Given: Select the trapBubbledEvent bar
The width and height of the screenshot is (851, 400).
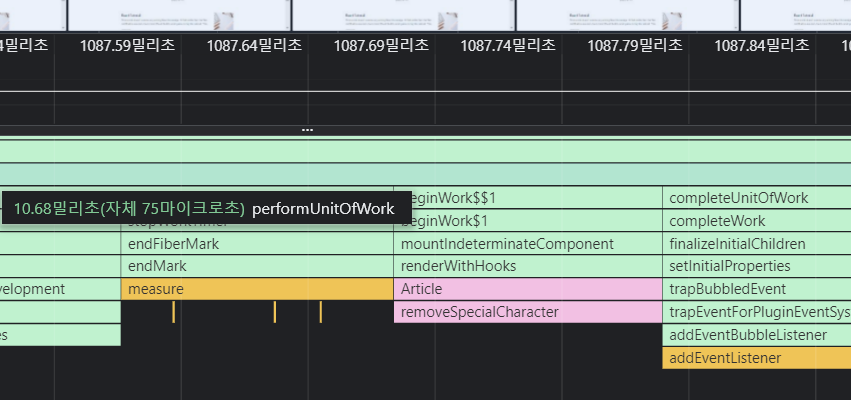Looking at the screenshot, I should pyautogui.click(x=757, y=289).
